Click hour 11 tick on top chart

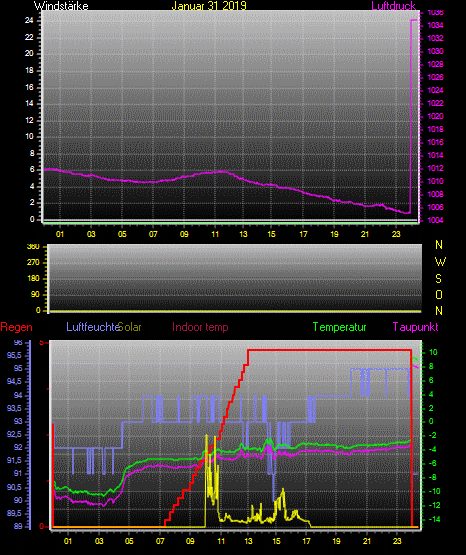pyautogui.click(x=215, y=234)
